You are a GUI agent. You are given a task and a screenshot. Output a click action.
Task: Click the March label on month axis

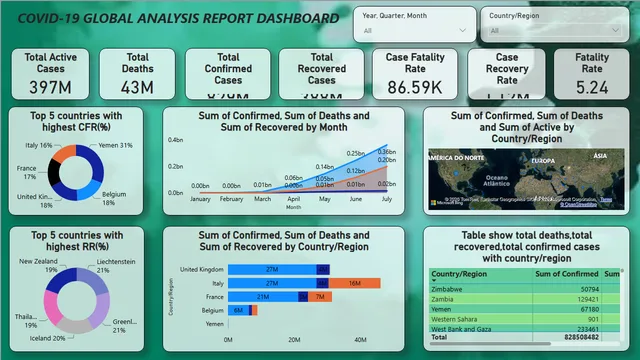tap(262, 199)
